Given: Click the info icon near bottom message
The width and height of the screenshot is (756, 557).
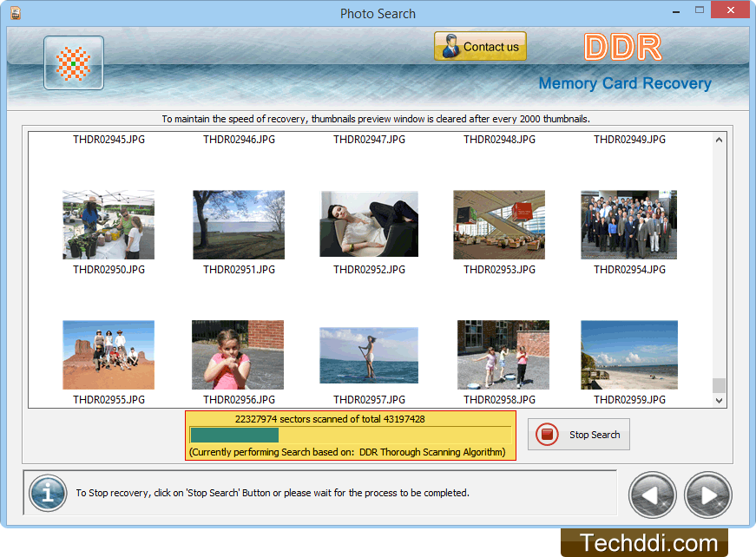Looking at the screenshot, I should [x=48, y=493].
